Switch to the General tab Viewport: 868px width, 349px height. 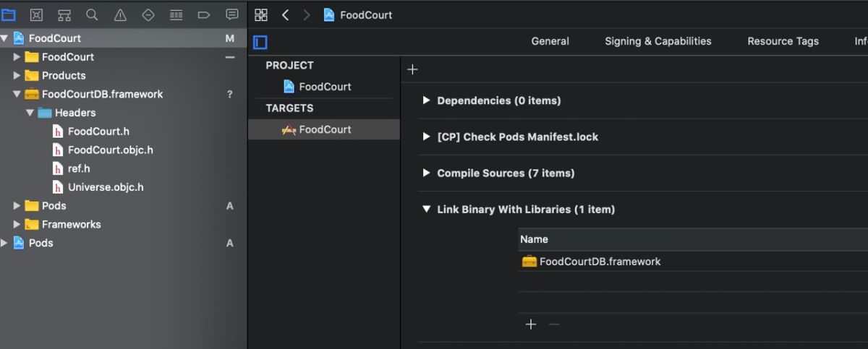click(550, 41)
